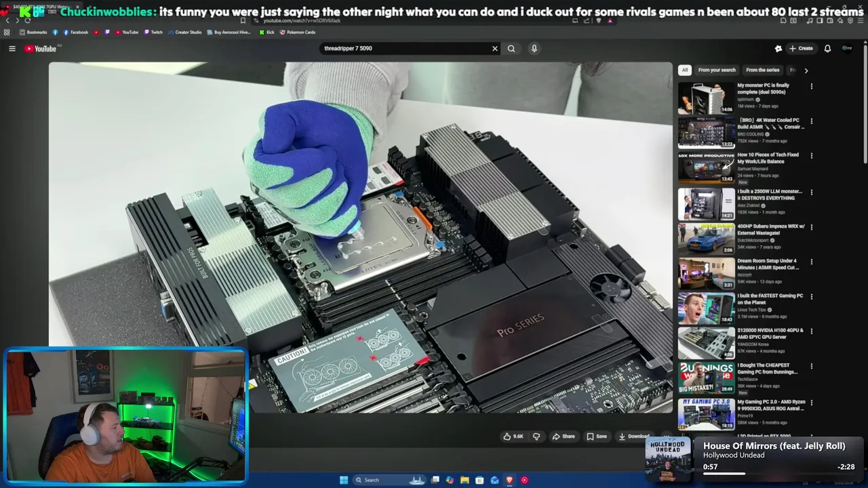Reload the page

[x=28, y=21]
